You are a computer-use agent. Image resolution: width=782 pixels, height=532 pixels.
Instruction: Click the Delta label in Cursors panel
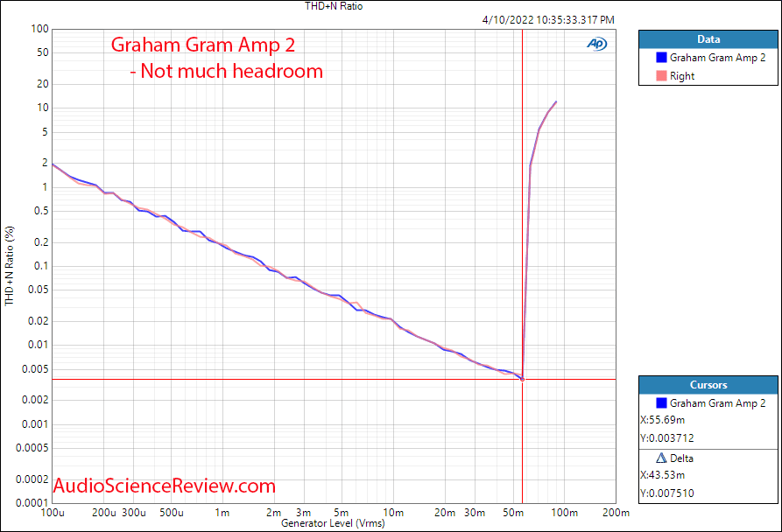[682, 458]
